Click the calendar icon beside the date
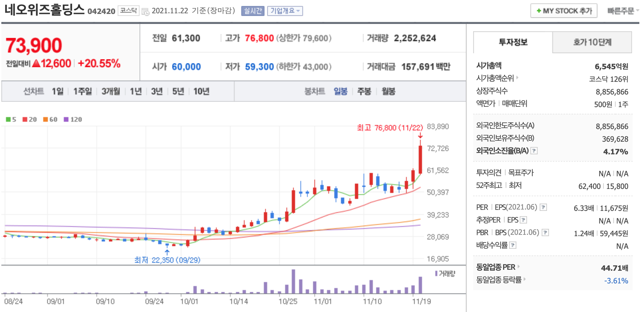The width and height of the screenshot is (644, 312). [x=145, y=12]
